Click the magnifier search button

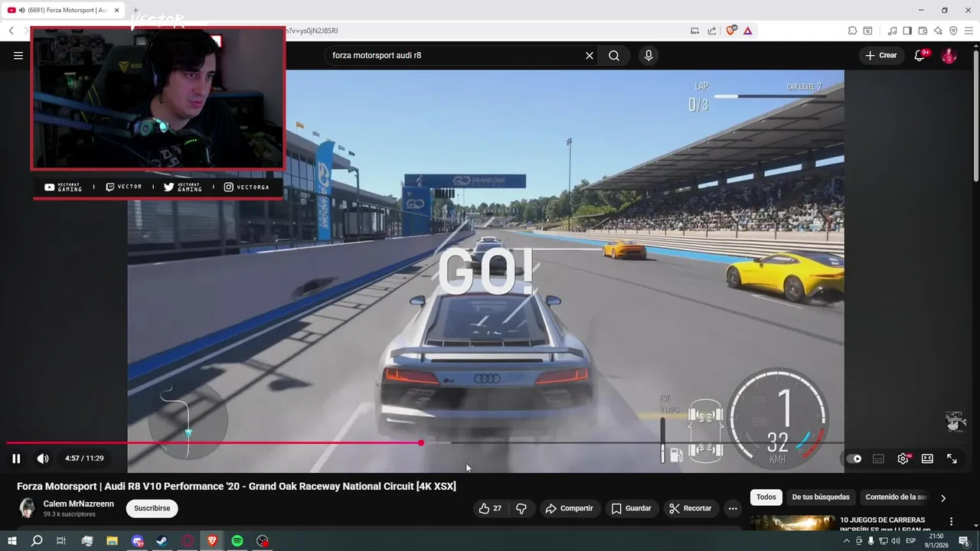(x=614, y=55)
